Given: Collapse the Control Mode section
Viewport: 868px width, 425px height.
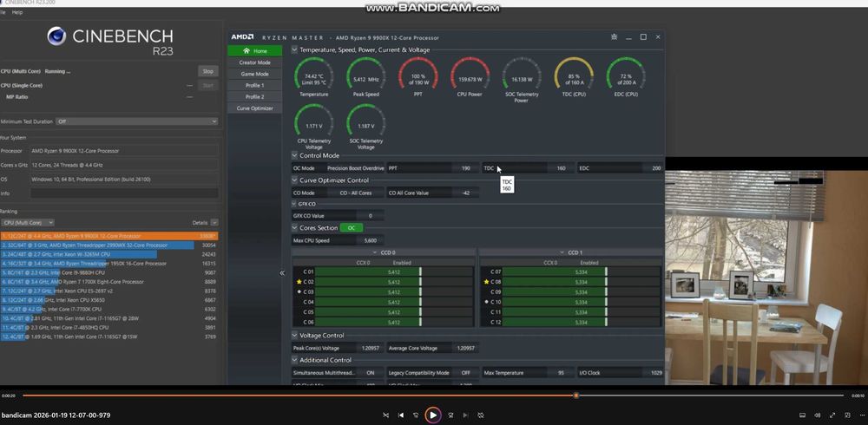Looking at the screenshot, I should (294, 155).
